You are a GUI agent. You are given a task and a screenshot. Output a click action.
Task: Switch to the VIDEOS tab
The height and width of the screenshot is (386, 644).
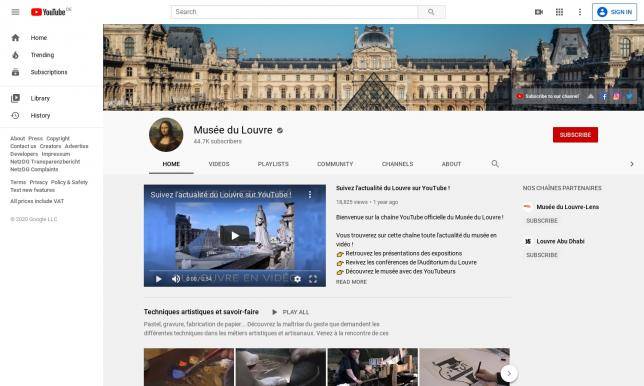point(219,164)
